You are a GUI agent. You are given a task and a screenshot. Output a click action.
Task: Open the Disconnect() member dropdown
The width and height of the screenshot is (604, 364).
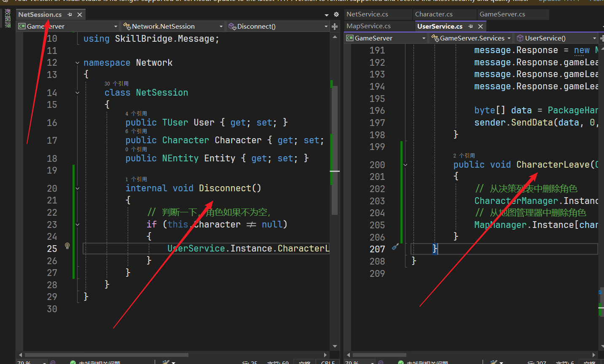click(x=326, y=27)
